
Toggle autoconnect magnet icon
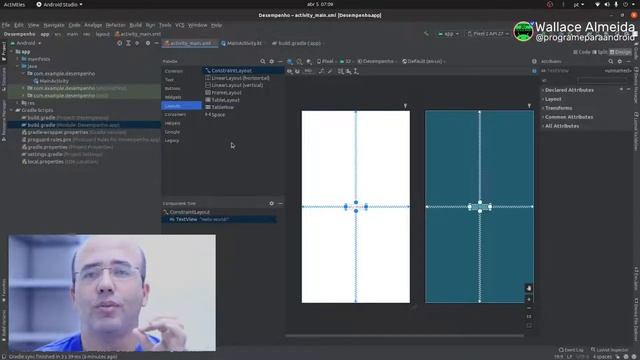tap(297, 71)
